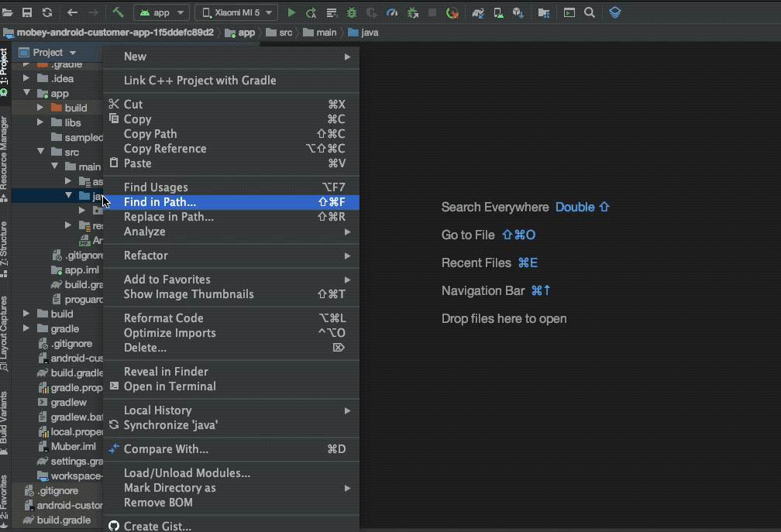Open the app run configuration dropdown
The width and height of the screenshot is (781, 532).
[x=163, y=12]
